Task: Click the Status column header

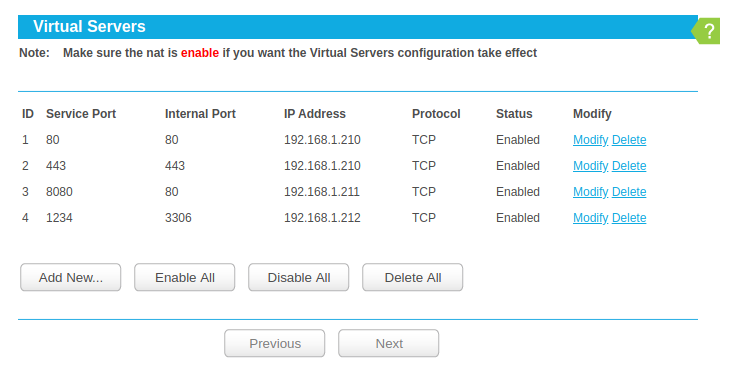Action: [x=514, y=114]
